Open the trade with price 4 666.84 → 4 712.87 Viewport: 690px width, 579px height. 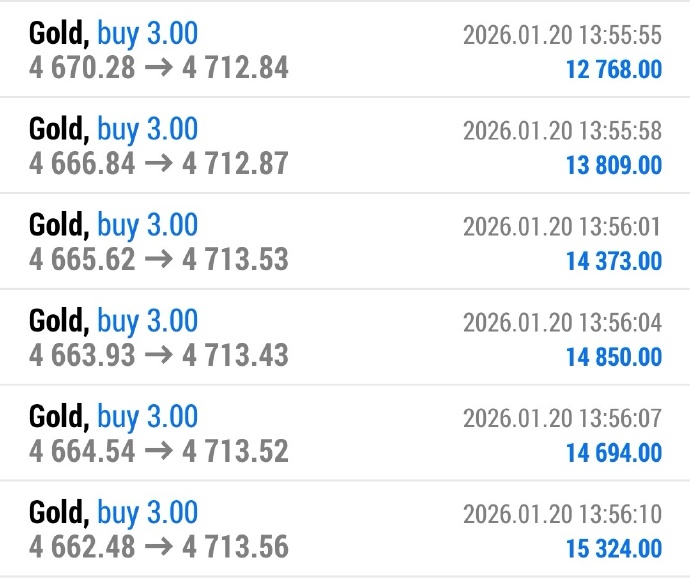coord(158,163)
